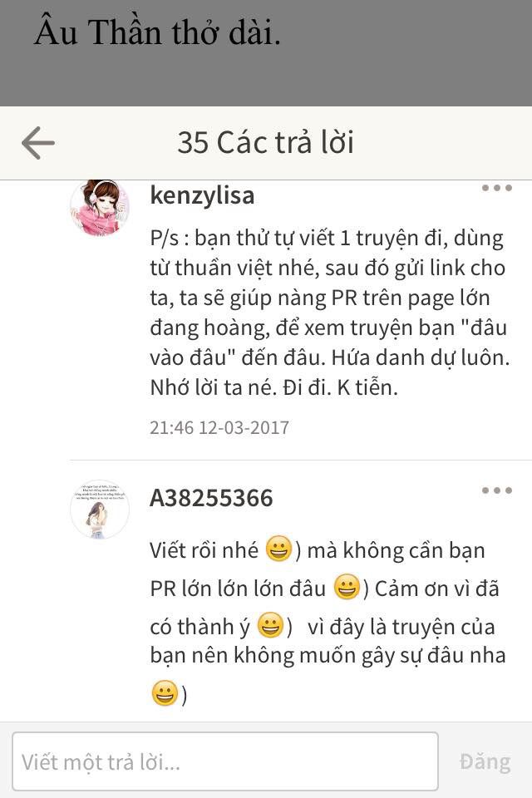Focus the 'Viết một trả lời...' reply field
Image resolution: width=532 pixels, height=798 pixels.
(225, 761)
